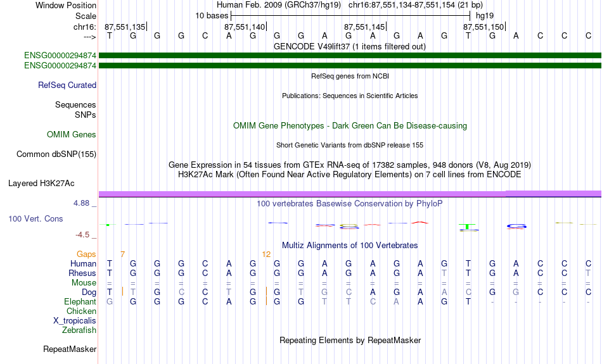Click the Layered H3K27Ac label
The width and height of the screenshot is (602, 364).
(41, 184)
